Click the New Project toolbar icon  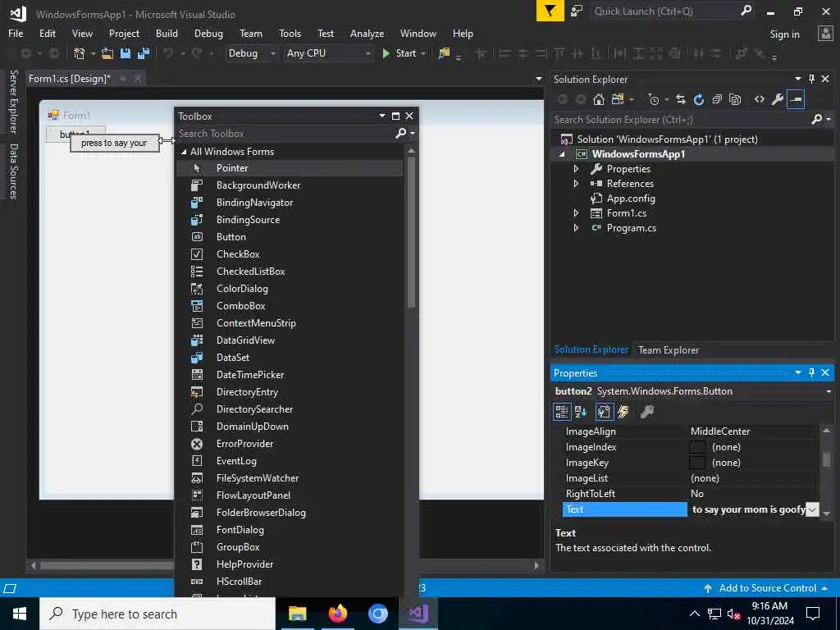click(80, 53)
